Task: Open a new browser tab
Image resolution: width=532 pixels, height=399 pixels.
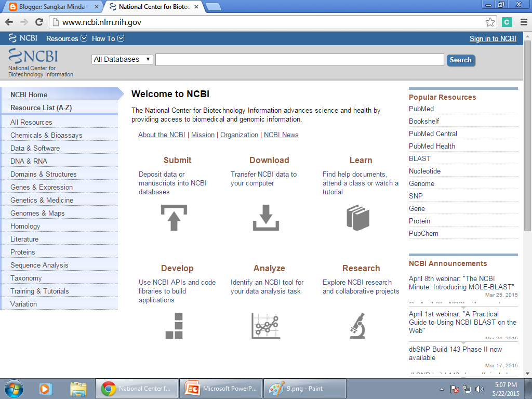Action: point(214,7)
